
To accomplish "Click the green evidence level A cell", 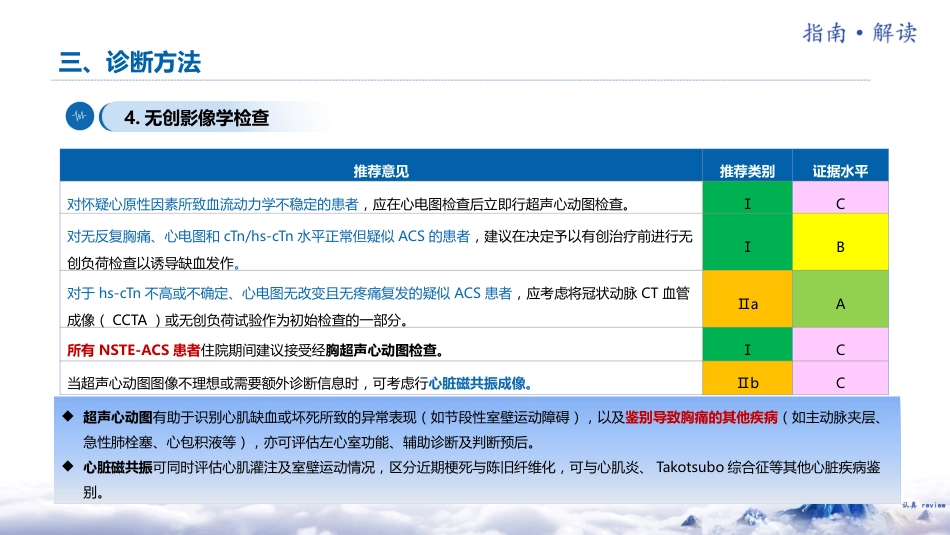I will [840, 299].
